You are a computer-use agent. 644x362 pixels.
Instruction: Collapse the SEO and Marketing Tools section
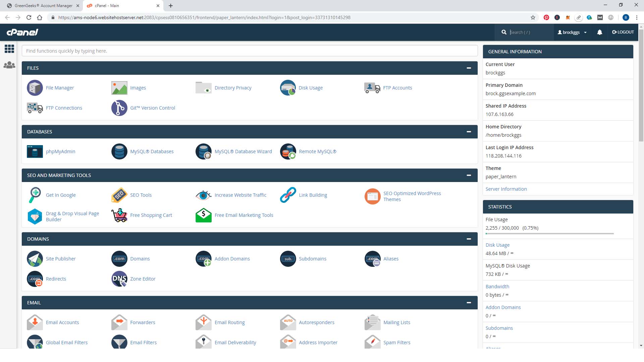(469, 175)
